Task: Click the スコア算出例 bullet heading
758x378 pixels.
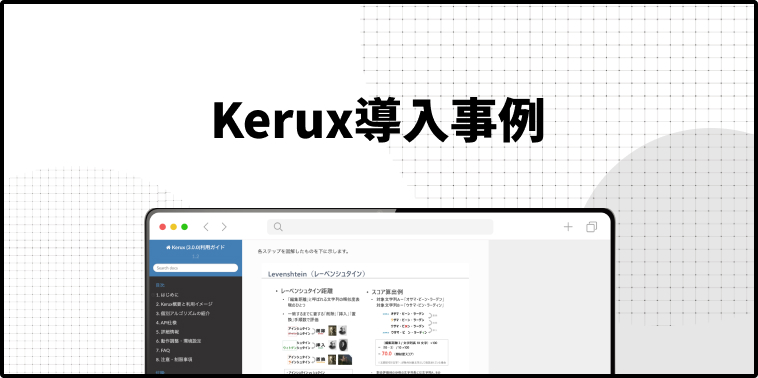Action: [387, 291]
